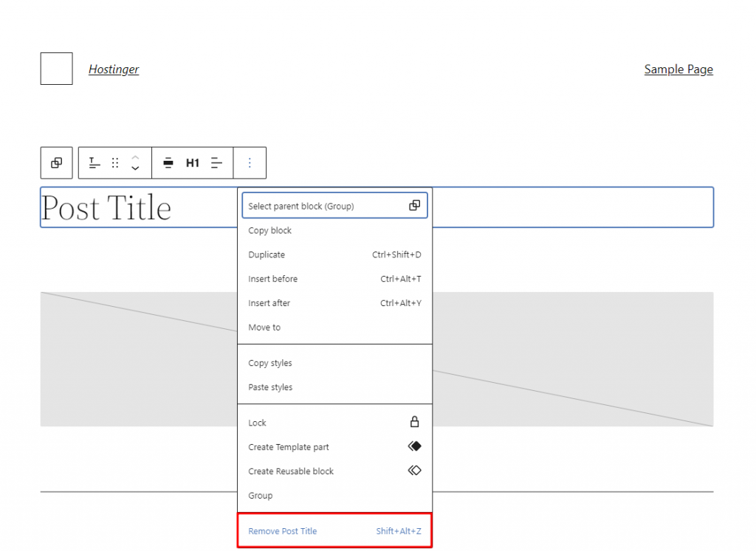Viewport: 756px width, 551px height.
Task: Click the Lock padlock icon
Action: (x=414, y=422)
